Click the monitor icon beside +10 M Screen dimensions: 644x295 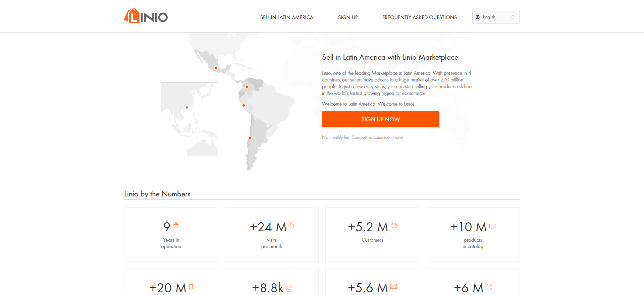[x=492, y=226]
